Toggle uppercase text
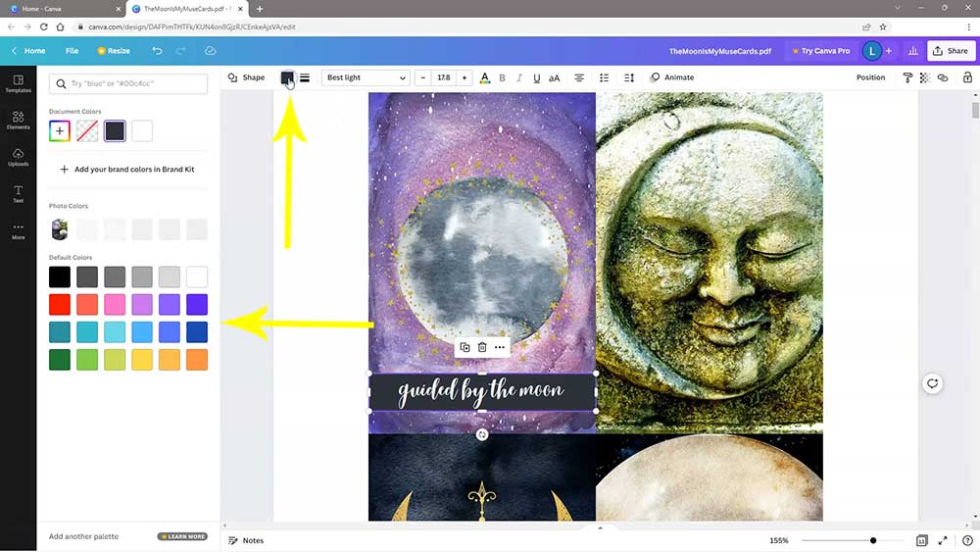 click(554, 77)
